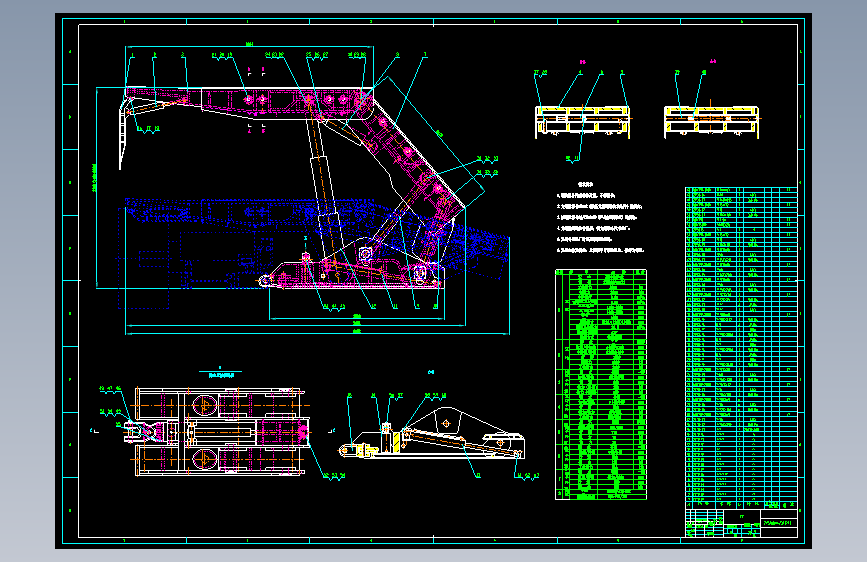Select the vertical hydraulic leg cylinder in main elevation
Image resolution: width=867 pixels, height=562 pixels.
click(323, 189)
